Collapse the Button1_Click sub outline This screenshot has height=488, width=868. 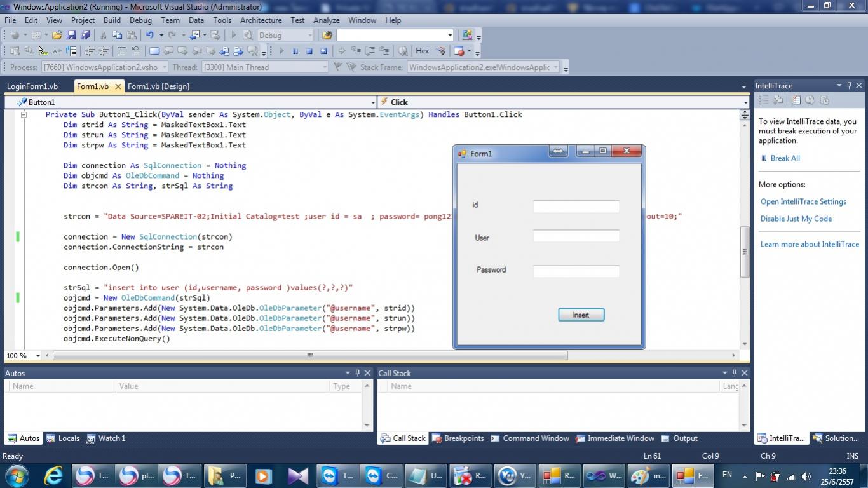tap(24, 115)
